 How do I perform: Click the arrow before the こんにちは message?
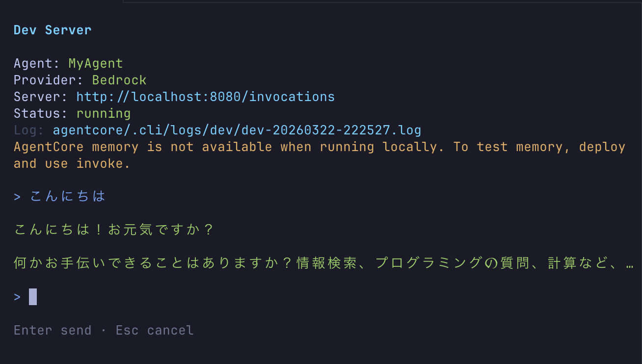coord(17,197)
